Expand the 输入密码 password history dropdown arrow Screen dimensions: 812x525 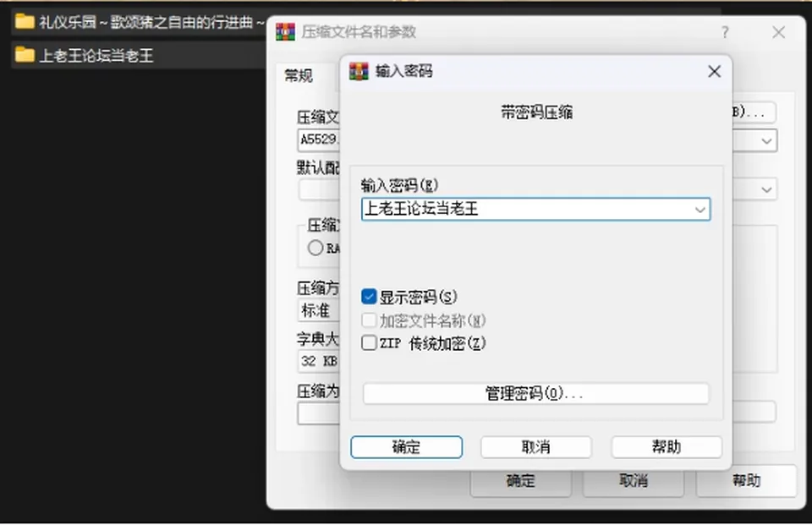coord(700,210)
